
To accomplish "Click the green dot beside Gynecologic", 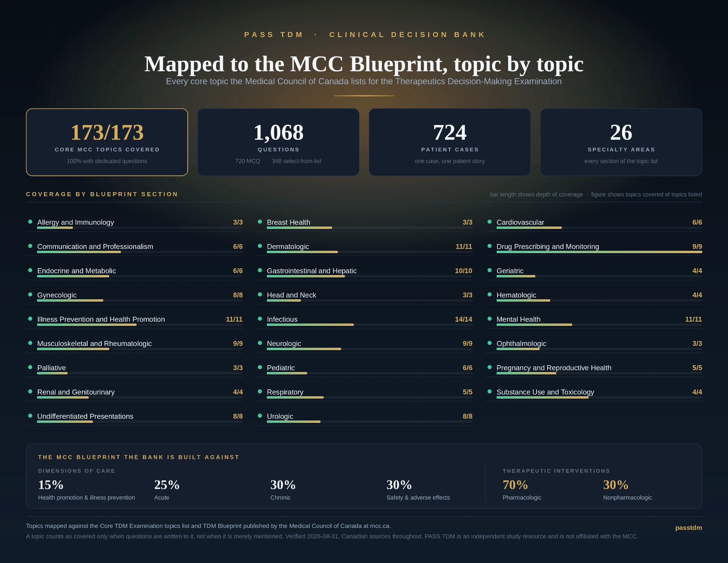I will tap(30, 294).
